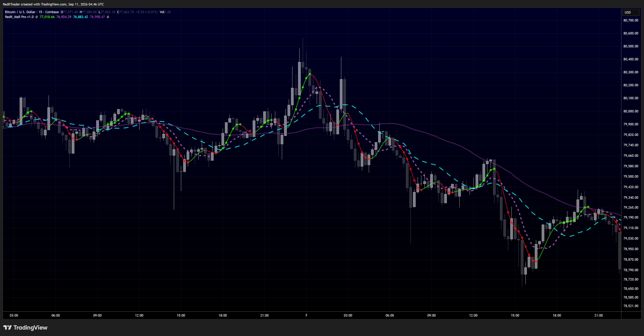Click the date marker '7' on time axis

pos(306,315)
